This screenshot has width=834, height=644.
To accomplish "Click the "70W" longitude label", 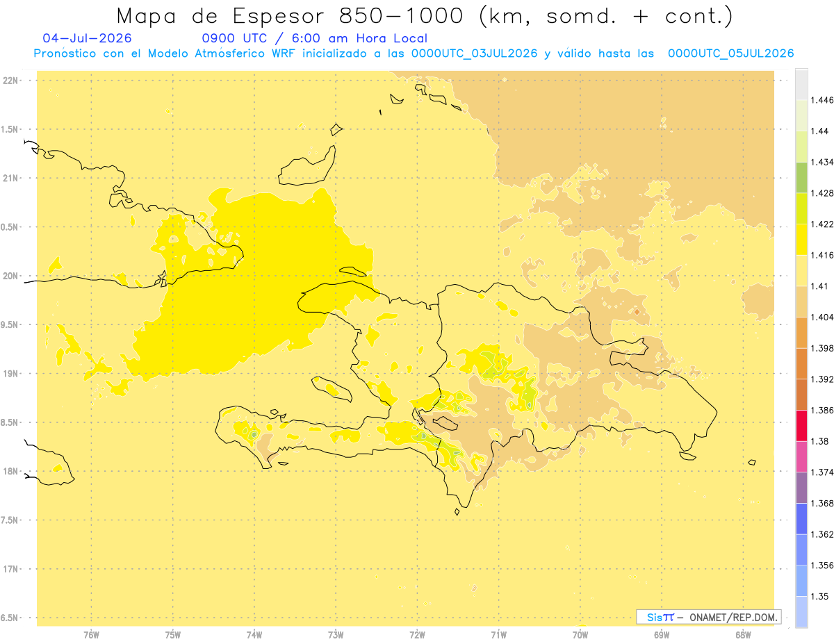I will [580, 634].
